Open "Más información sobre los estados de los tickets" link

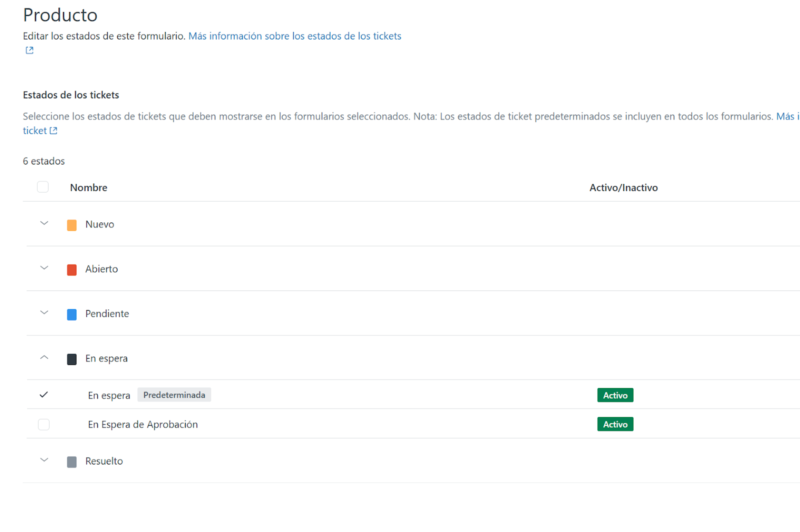(x=295, y=36)
